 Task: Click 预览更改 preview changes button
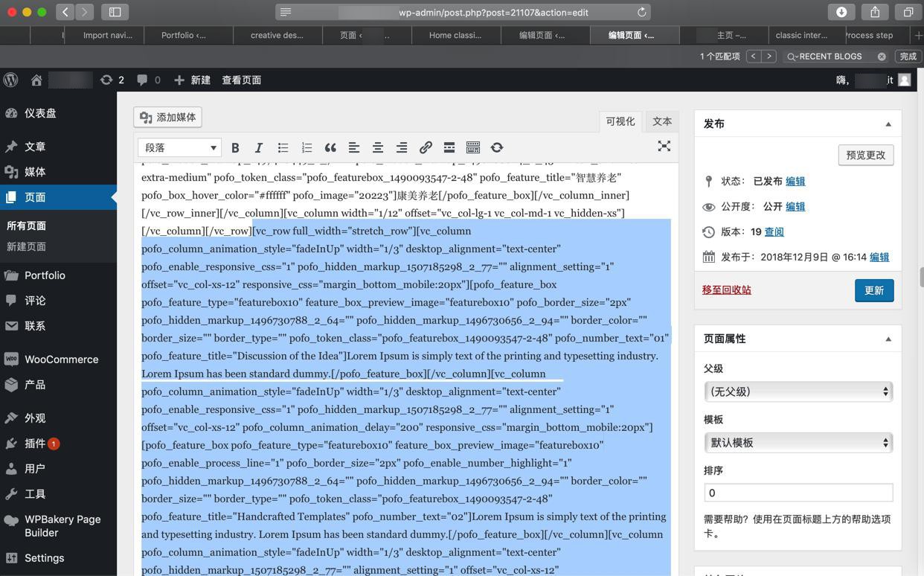tap(866, 155)
